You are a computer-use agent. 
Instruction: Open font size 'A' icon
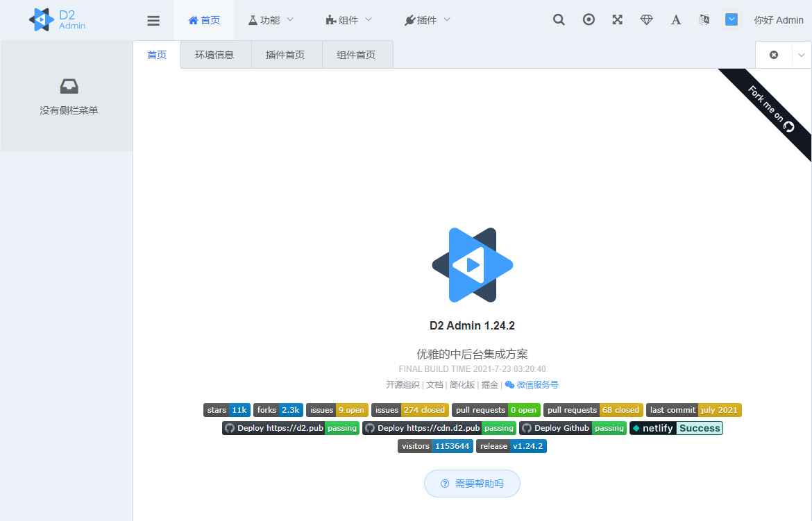click(x=676, y=19)
